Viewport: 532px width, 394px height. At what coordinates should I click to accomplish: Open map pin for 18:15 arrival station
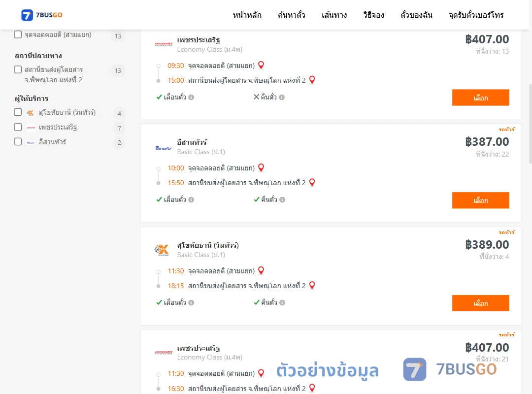coord(312,286)
